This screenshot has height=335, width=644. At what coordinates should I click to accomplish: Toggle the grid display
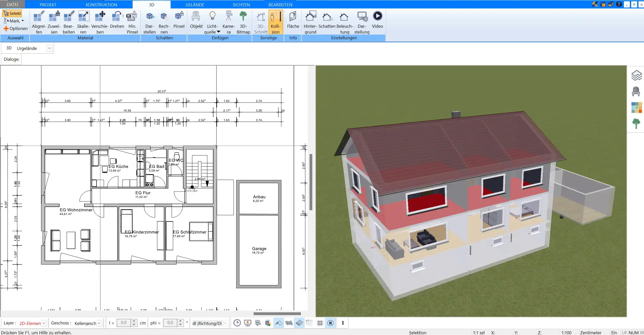click(x=320, y=323)
